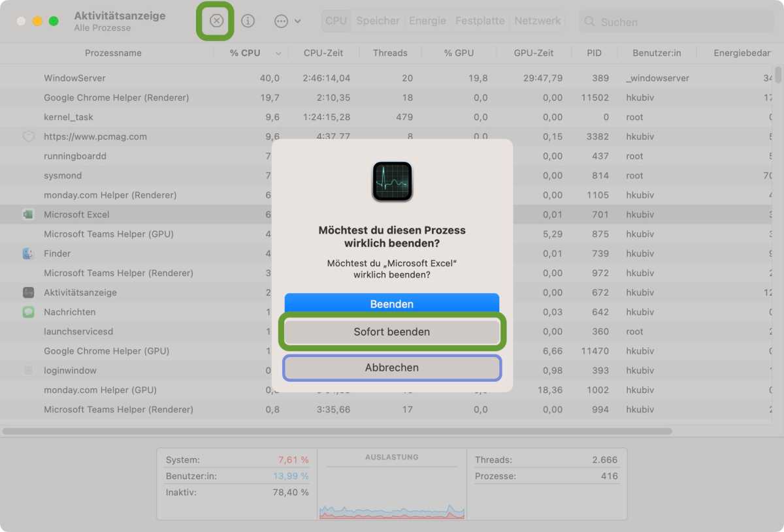Select monday.com Helper (GPU) process

click(101, 390)
